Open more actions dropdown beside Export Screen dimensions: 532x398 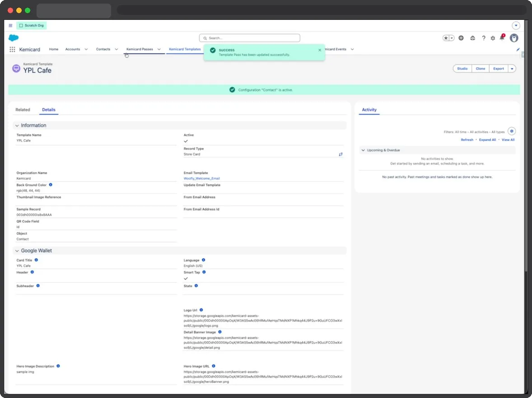pos(512,69)
